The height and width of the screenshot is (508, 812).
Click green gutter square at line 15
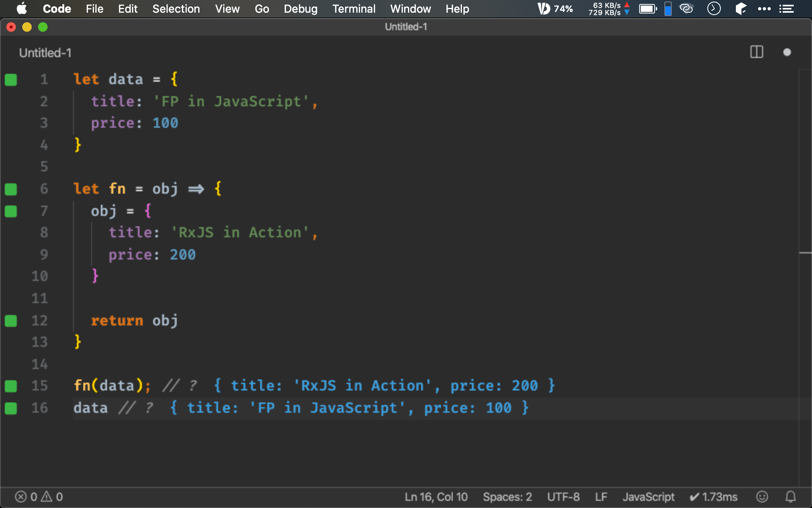tap(11, 386)
